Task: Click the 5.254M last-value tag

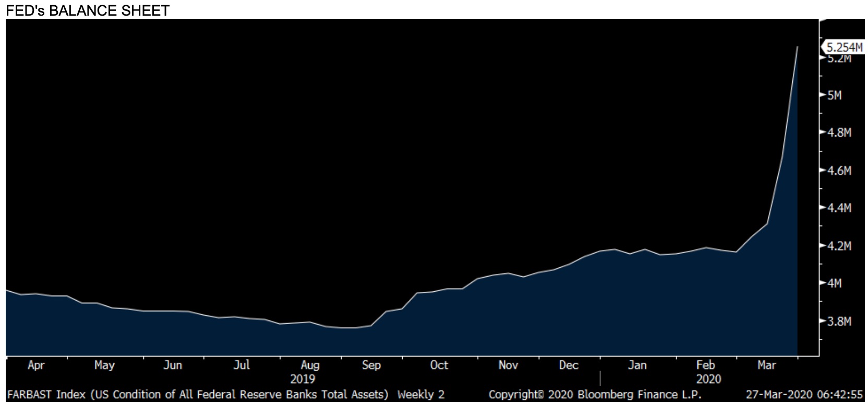Action: pos(845,47)
